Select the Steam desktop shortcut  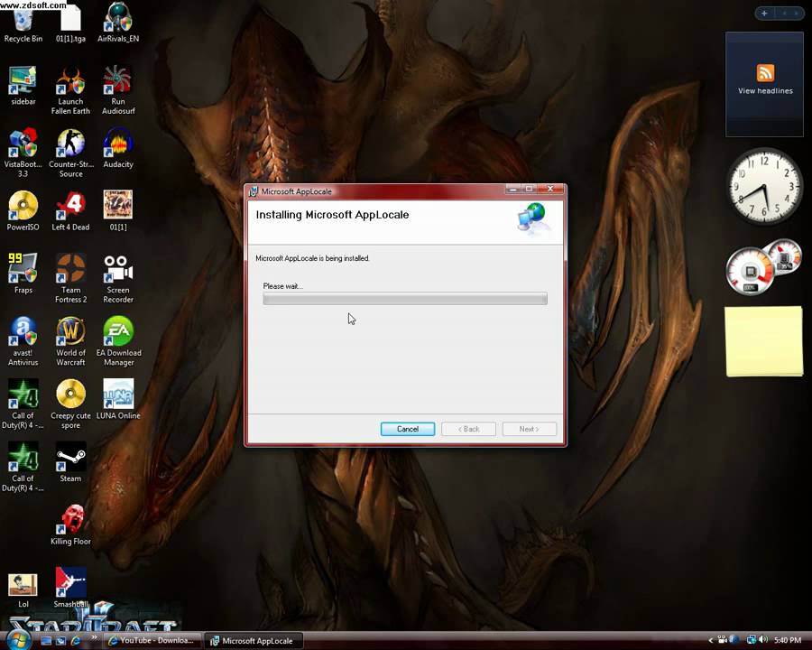click(70, 462)
